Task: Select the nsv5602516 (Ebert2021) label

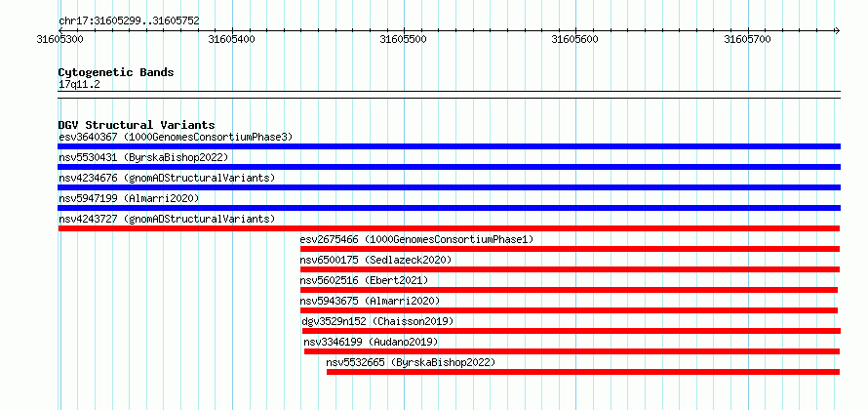Action: tap(364, 280)
